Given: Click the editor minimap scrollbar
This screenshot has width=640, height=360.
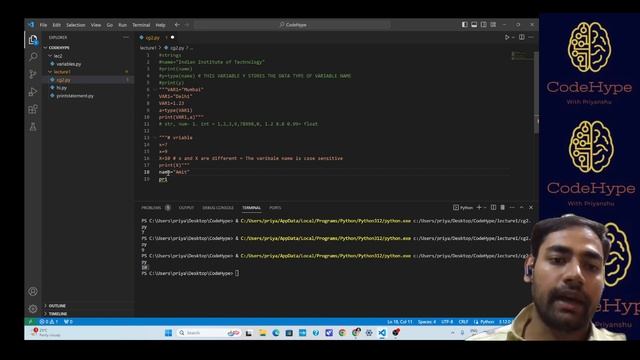Looking at the screenshot, I should coord(536,93).
